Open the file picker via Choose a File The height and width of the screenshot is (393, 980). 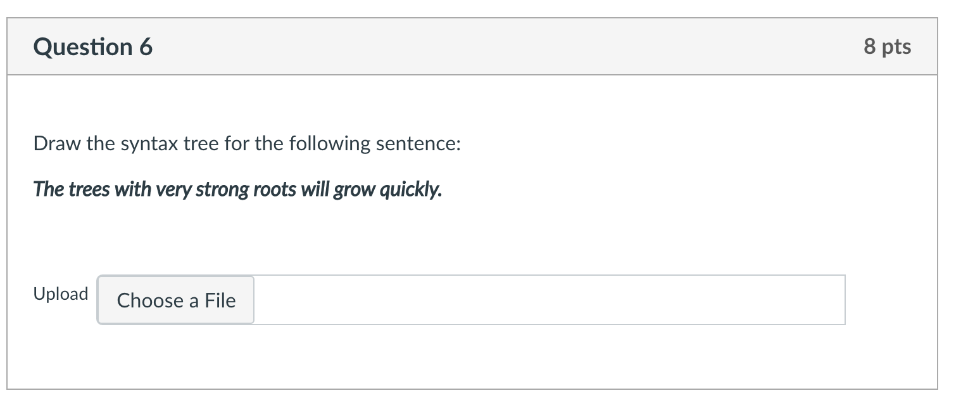tap(175, 300)
